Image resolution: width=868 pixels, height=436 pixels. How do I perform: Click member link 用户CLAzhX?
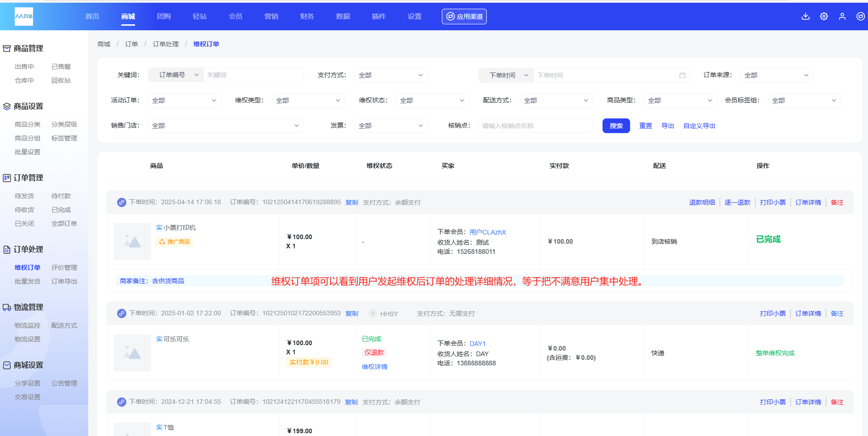[x=488, y=232]
